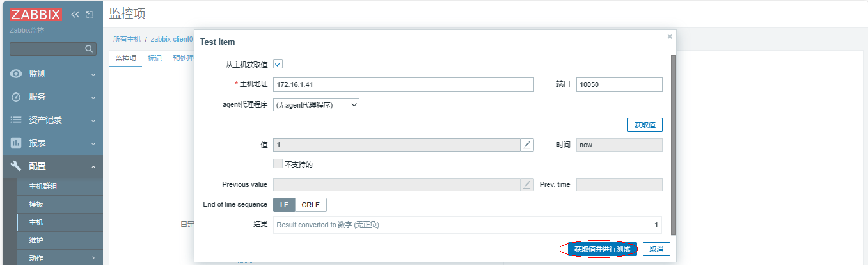Click the list icon for 资产记录
868x265 pixels.
click(x=17, y=120)
